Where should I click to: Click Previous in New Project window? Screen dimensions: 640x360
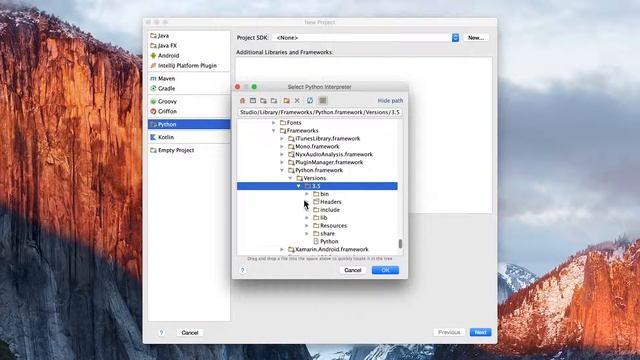pyautogui.click(x=449, y=332)
